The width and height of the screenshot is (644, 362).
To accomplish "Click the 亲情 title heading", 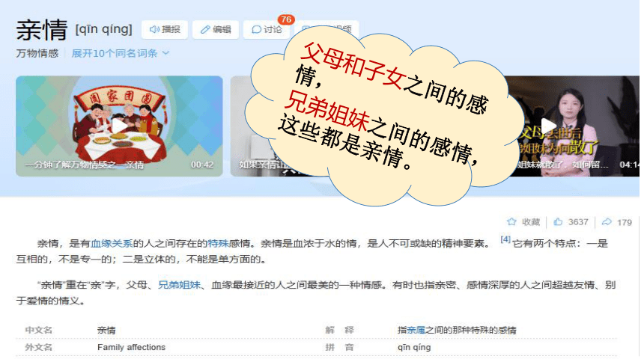I will [x=41, y=30].
